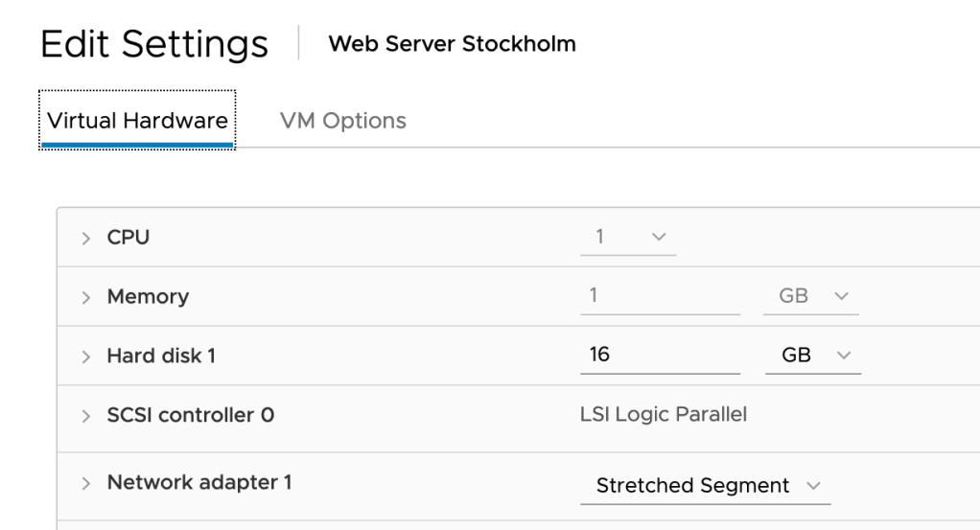The height and width of the screenshot is (530, 980).
Task: Expand Network adapter 1 chevron
Action: pos(86,483)
